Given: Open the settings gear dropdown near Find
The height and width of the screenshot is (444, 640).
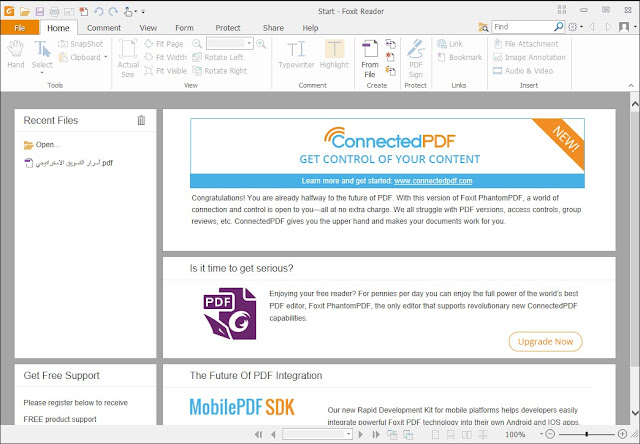Looking at the screenshot, I should [581, 27].
